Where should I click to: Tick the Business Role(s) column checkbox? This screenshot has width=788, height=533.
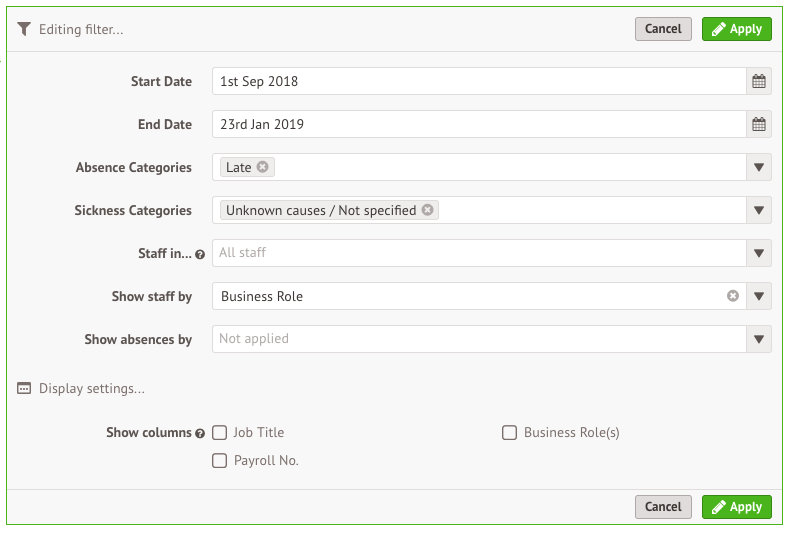tap(510, 433)
